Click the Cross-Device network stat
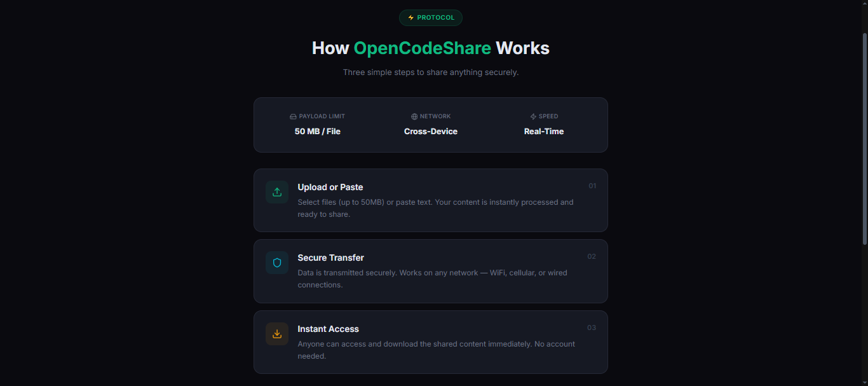868x386 pixels. [x=430, y=131]
